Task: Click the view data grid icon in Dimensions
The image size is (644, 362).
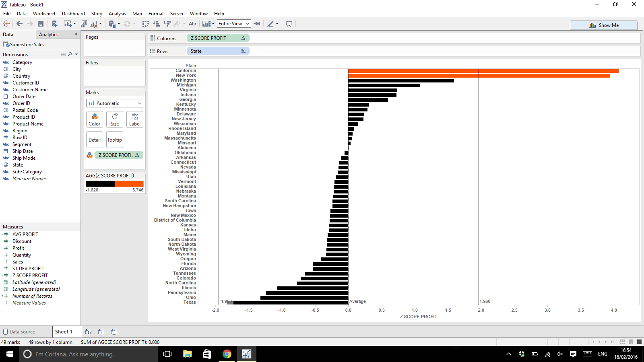Action: [x=64, y=54]
